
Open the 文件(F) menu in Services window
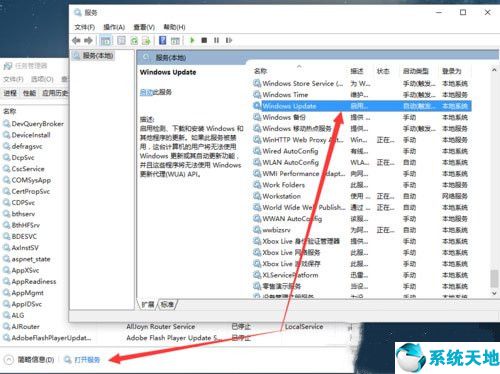[84, 27]
